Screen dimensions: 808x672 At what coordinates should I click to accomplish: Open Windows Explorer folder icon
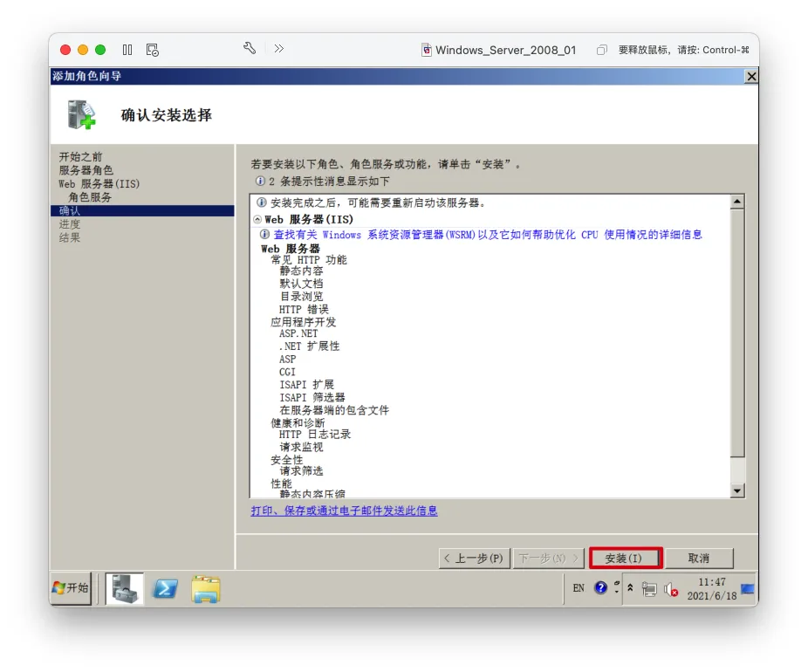tap(206, 589)
